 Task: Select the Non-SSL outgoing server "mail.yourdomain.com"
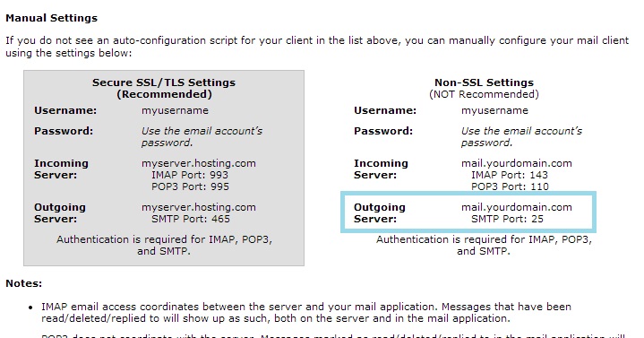point(517,207)
